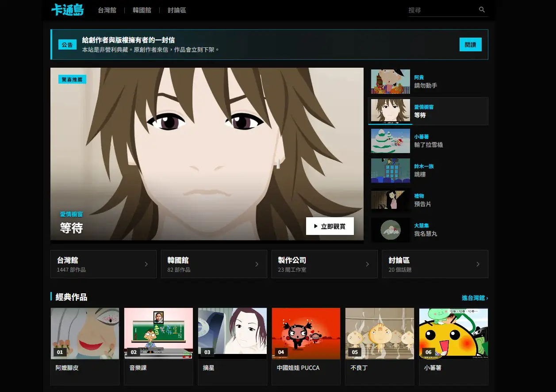556x392 pixels.
Task: Click the 台灣館 card chevron arrow
Action: (146, 264)
